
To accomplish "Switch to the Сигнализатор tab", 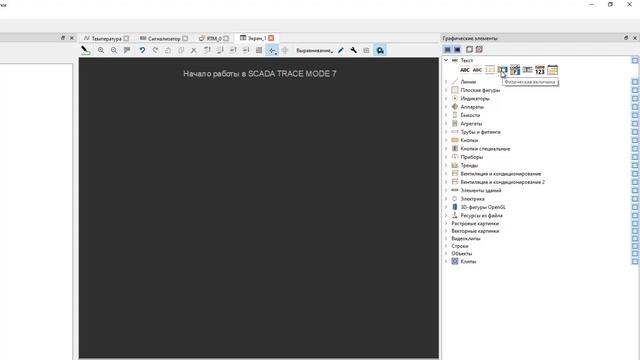I will (x=164, y=38).
